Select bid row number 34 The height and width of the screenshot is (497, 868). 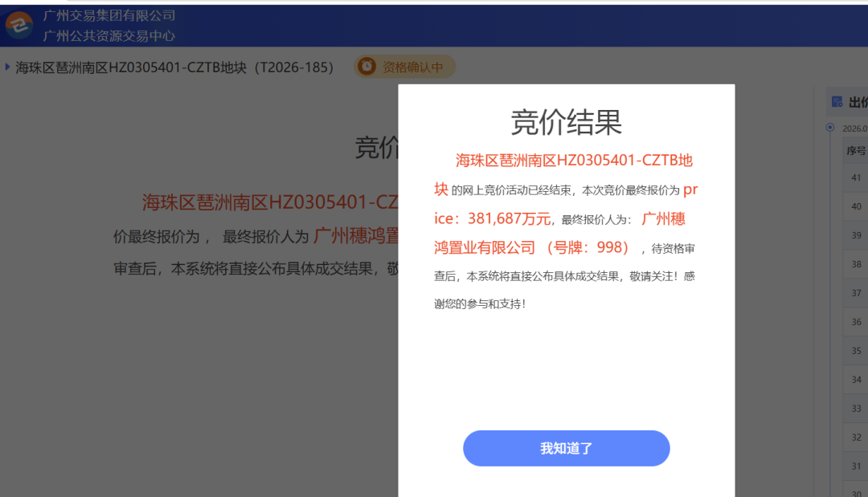[857, 379]
